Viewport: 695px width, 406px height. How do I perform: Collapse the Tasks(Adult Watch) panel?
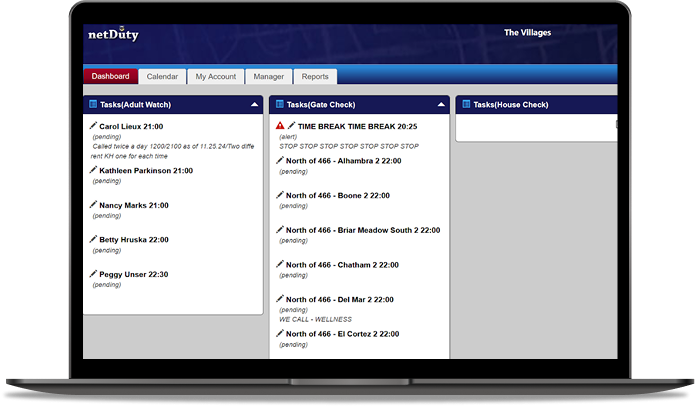[254, 105]
